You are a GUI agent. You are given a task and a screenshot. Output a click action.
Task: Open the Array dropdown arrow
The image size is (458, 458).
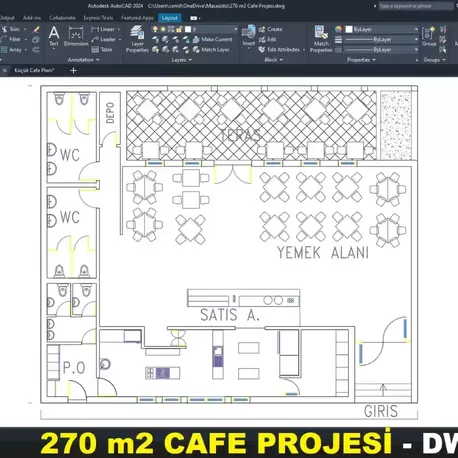(x=26, y=50)
